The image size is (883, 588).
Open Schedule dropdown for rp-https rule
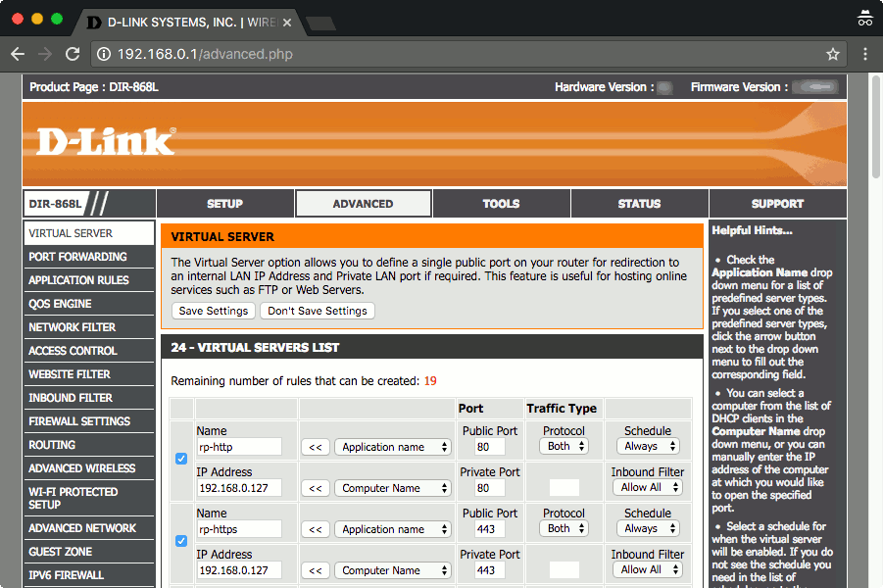coord(648,528)
